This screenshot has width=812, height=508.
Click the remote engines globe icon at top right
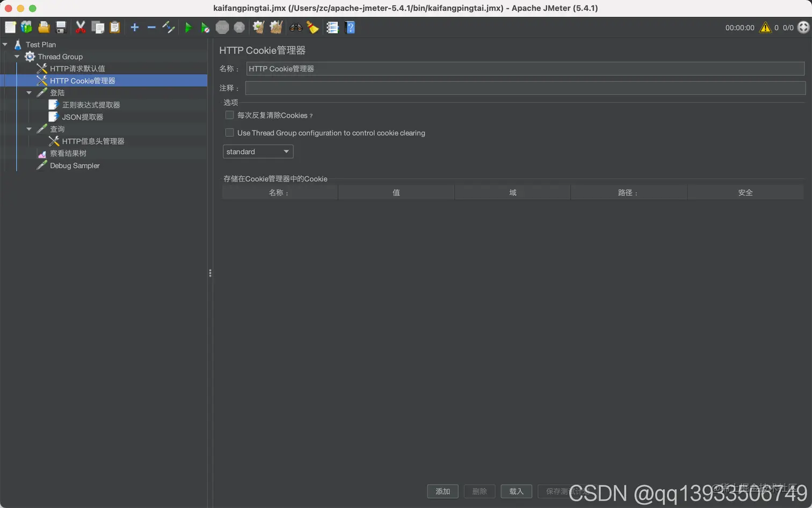point(803,27)
